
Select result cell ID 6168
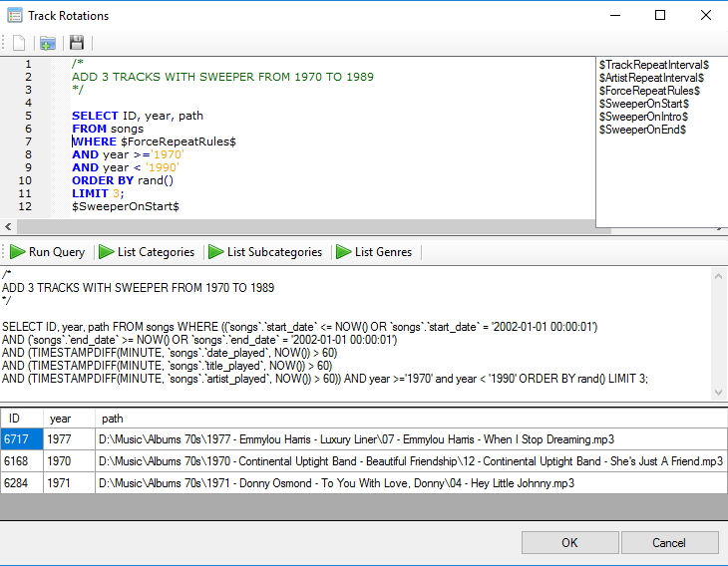22,461
